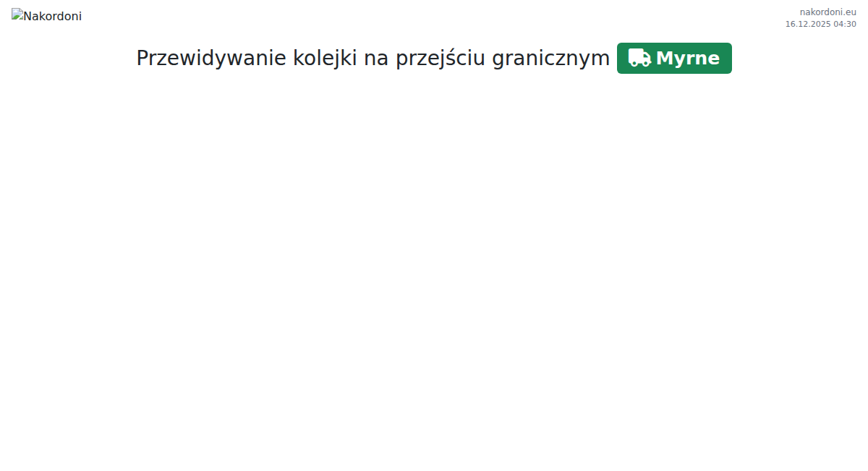Viewport: 868px width, 471px height.
Task: Click the letter "M" of Myrne
Action: pyautogui.click(x=665, y=59)
